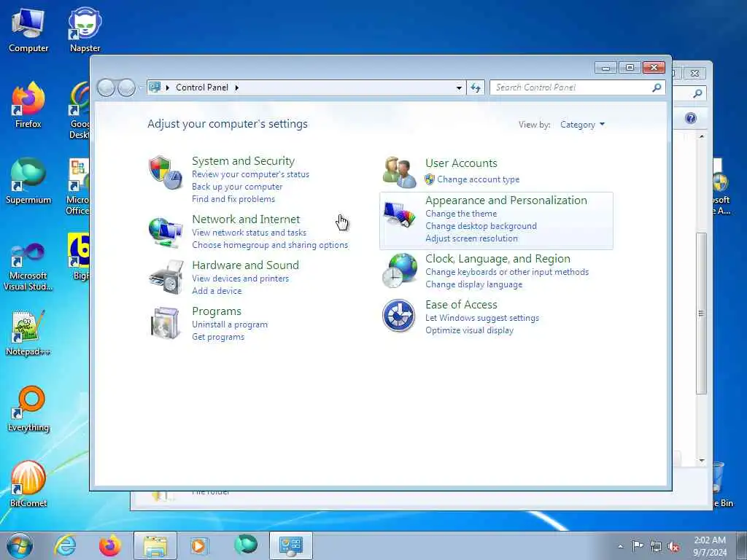This screenshot has height=560, width=747.
Task: Click the magnifier icon in Search Control Panel
Action: tap(657, 87)
